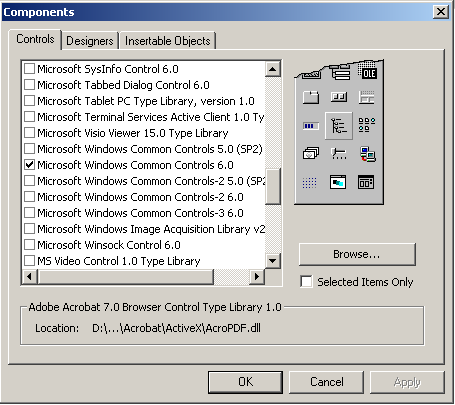Check MS Video Control 1.0 Type Library
This screenshot has width=455, height=405.
29,261
